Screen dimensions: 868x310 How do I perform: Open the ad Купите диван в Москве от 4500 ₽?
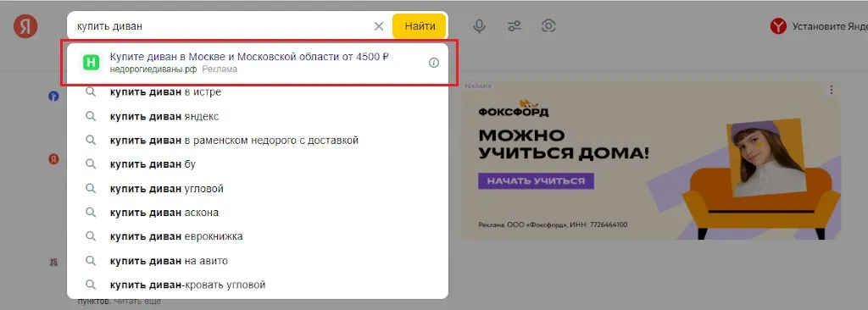click(250, 57)
